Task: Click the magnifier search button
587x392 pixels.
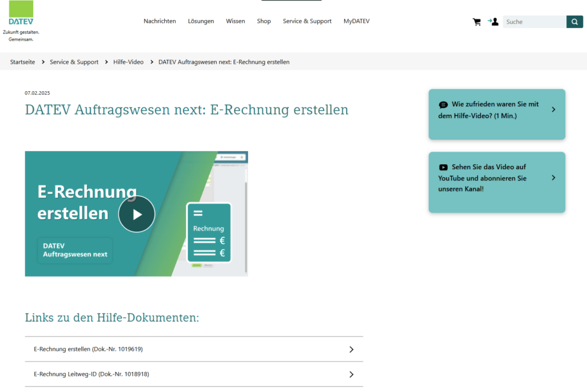Action: (x=575, y=22)
